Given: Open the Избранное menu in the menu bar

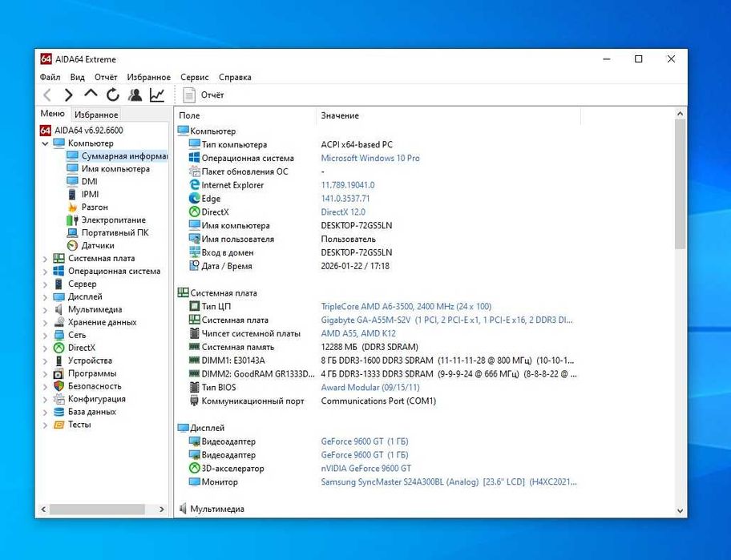Looking at the screenshot, I should pyautogui.click(x=149, y=77).
